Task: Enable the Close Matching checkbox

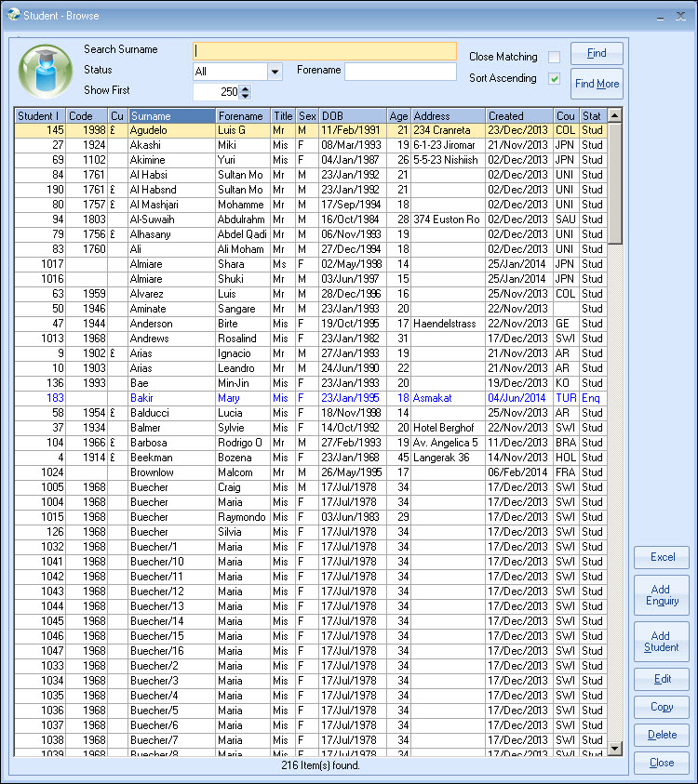Action: [555, 58]
